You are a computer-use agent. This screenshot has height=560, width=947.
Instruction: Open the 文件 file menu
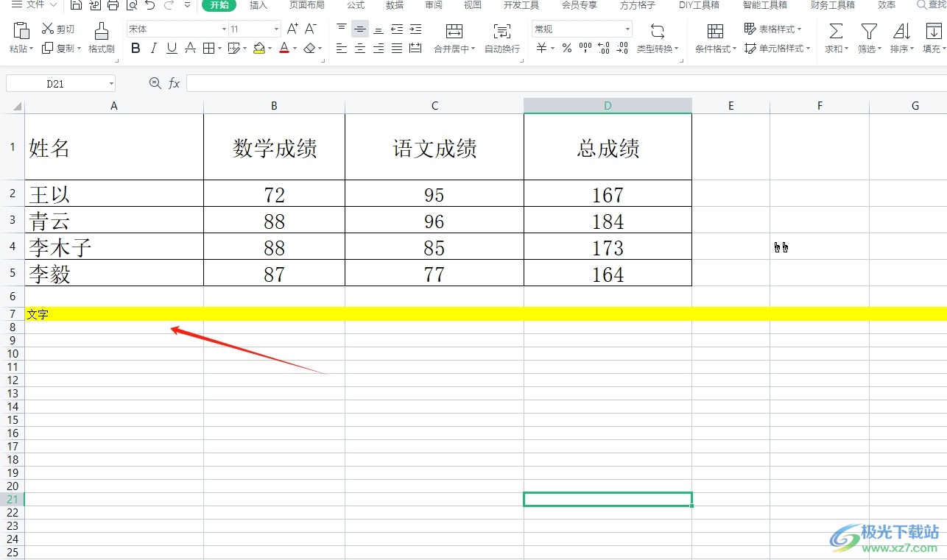pos(35,4)
